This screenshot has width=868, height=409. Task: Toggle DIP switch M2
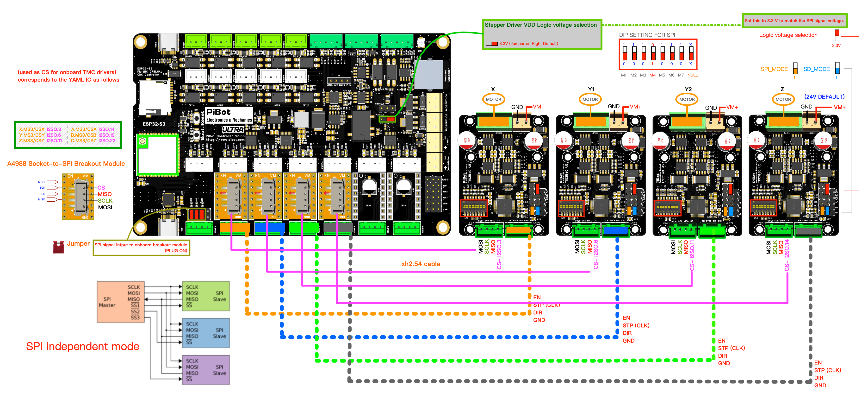coord(634,54)
